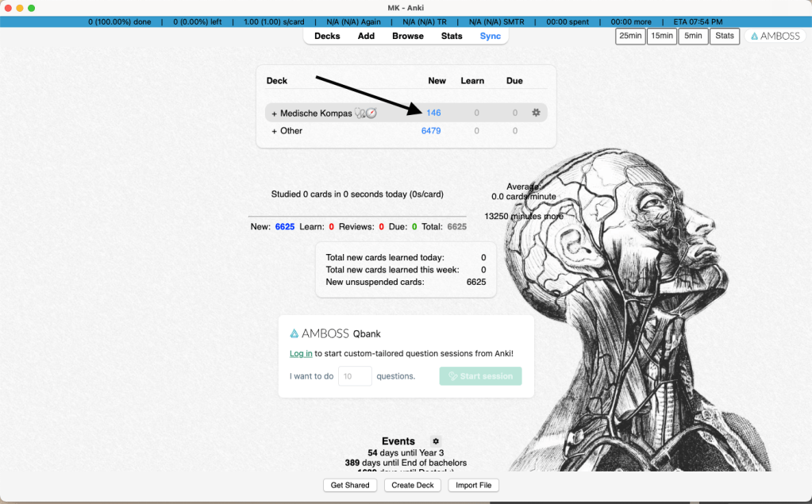Sync the collection with the Sync button
This screenshot has width=812, height=504.
coord(491,36)
